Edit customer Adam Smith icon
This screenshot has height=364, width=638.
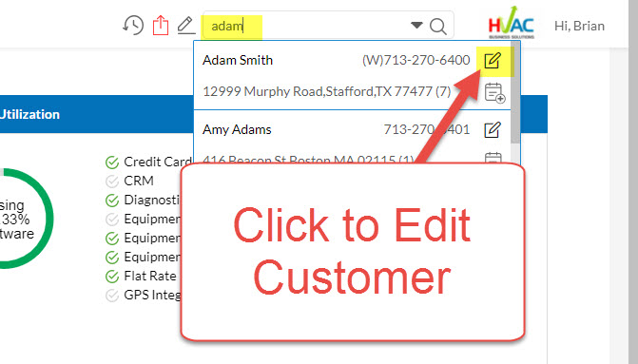pyautogui.click(x=493, y=61)
